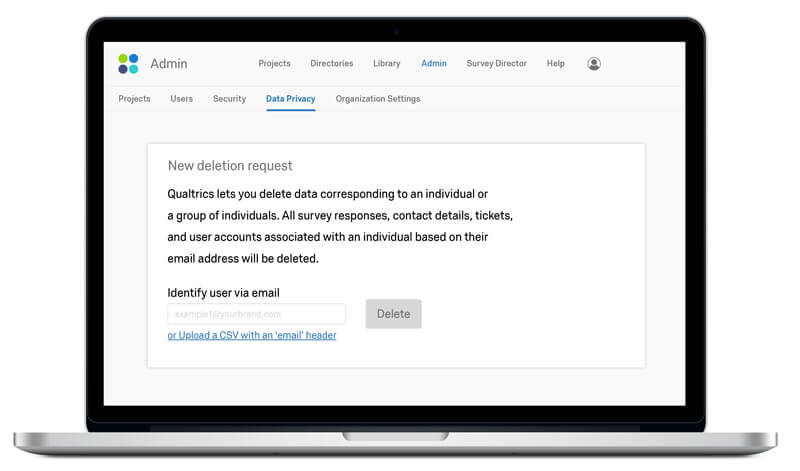Open the Help menu item
Screen dimensions: 800x471
pos(556,63)
